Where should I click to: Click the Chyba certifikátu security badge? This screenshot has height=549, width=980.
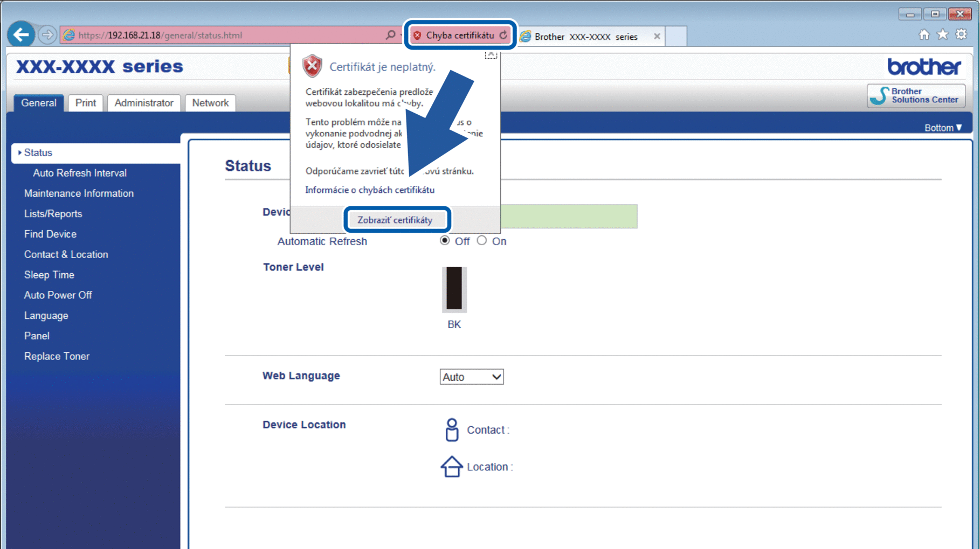pyautogui.click(x=460, y=35)
